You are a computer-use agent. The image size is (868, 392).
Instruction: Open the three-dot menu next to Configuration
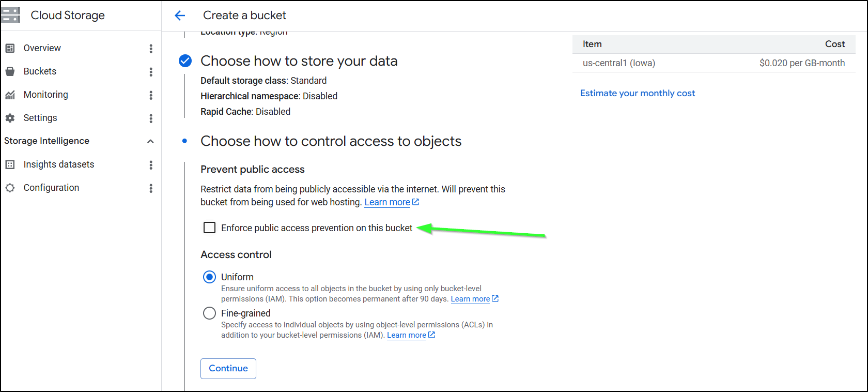click(x=151, y=188)
